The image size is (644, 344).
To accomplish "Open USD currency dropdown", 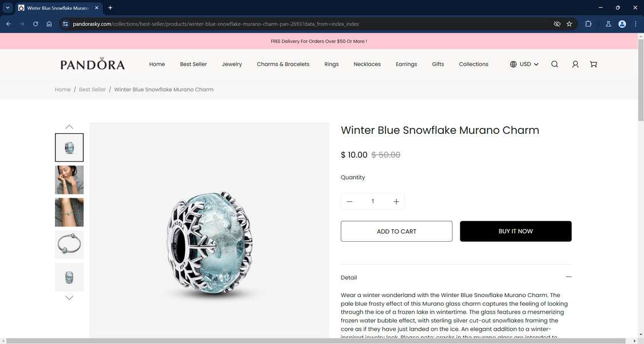I will point(524,64).
